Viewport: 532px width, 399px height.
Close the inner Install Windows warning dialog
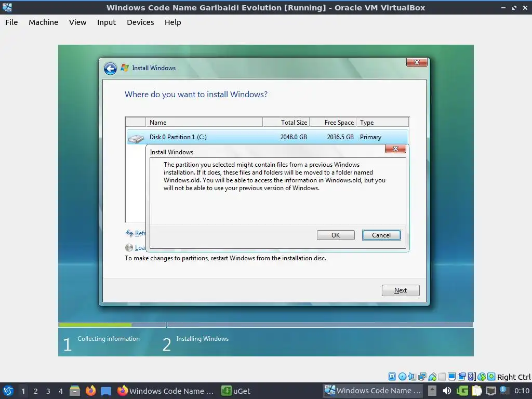pos(395,149)
